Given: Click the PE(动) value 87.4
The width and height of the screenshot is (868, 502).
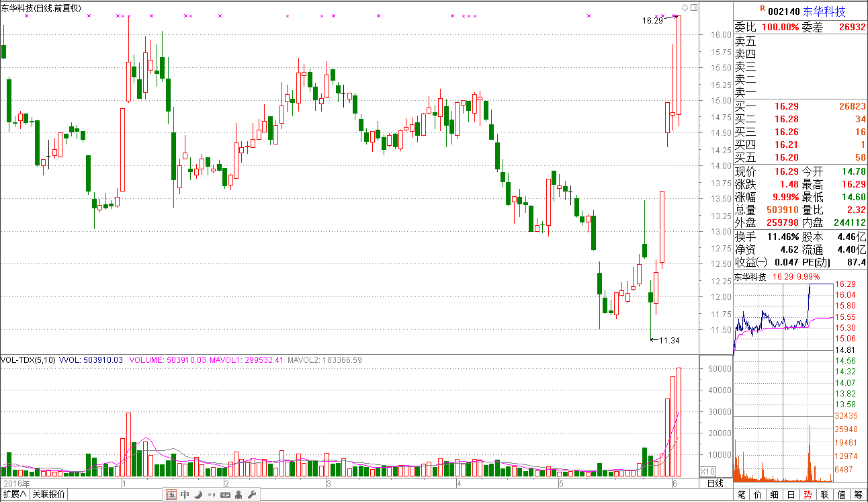Looking at the screenshot, I should pyautogui.click(x=857, y=262).
